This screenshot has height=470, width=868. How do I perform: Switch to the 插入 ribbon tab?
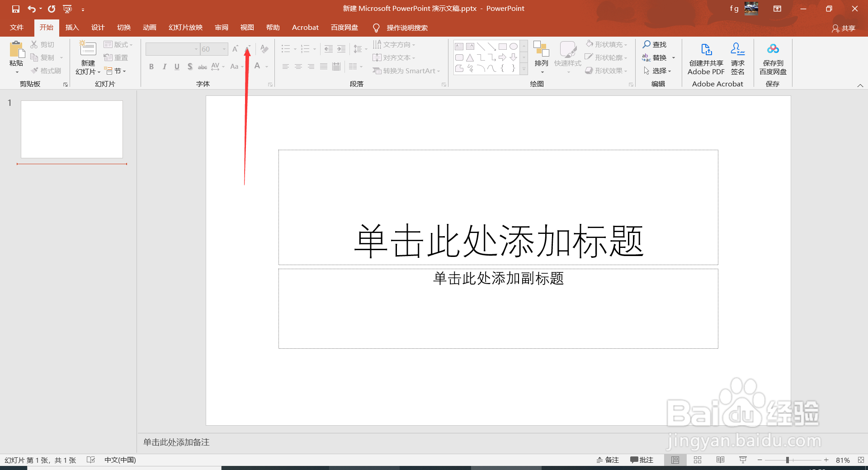click(x=72, y=27)
